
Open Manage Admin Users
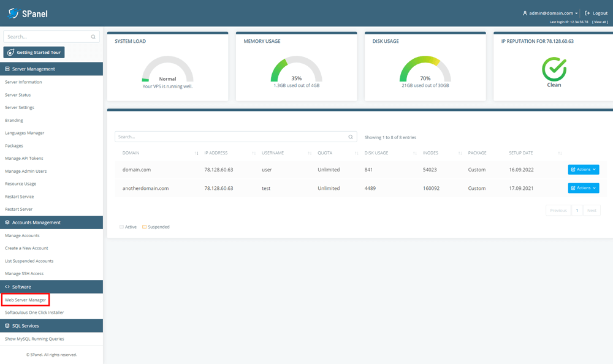[25, 171]
